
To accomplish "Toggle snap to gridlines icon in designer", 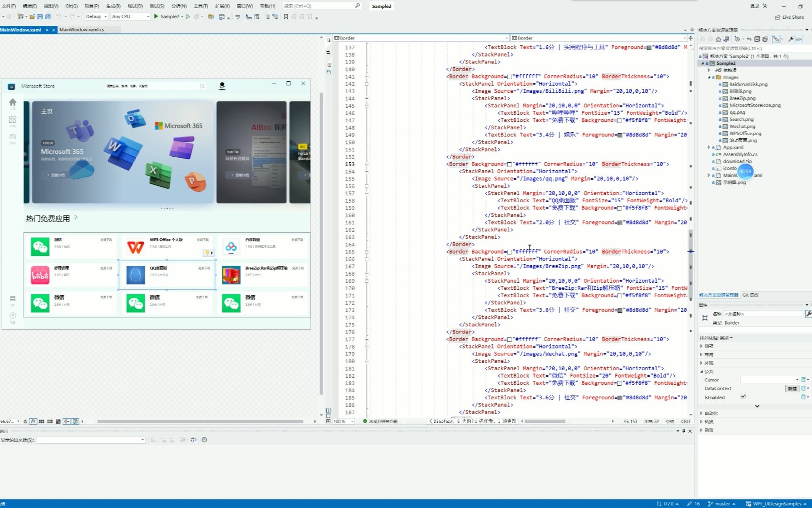I will click(x=50, y=421).
